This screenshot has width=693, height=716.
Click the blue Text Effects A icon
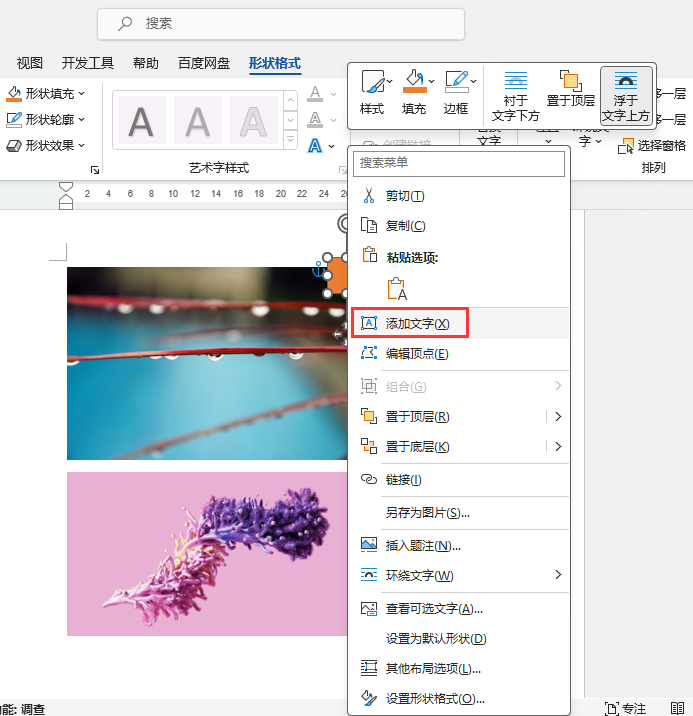pos(315,146)
